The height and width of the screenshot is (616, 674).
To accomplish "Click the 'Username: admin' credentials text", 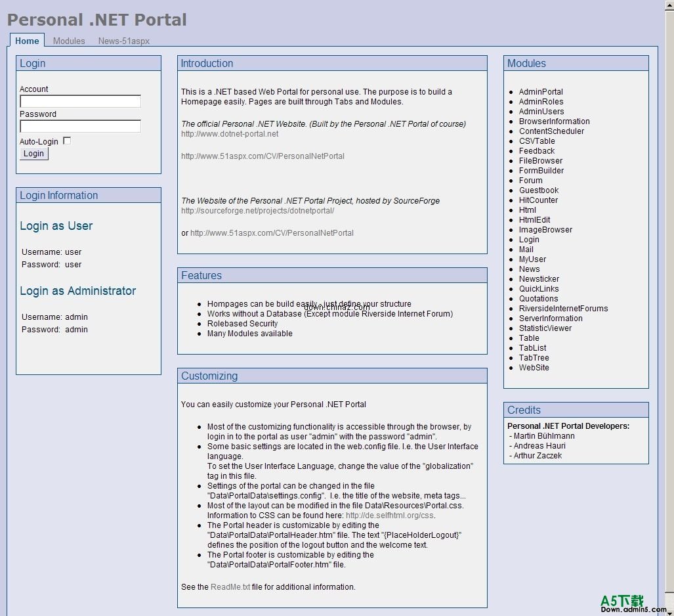I will 54,317.
